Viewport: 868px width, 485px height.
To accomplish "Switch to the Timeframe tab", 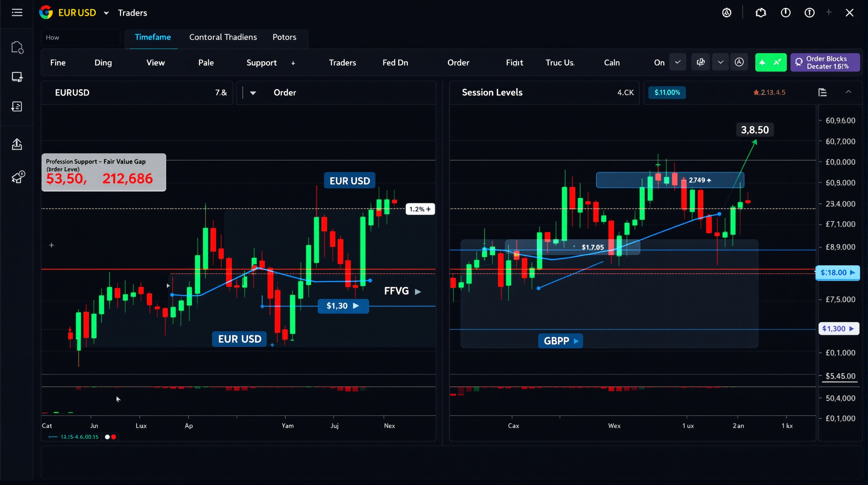I will (153, 37).
